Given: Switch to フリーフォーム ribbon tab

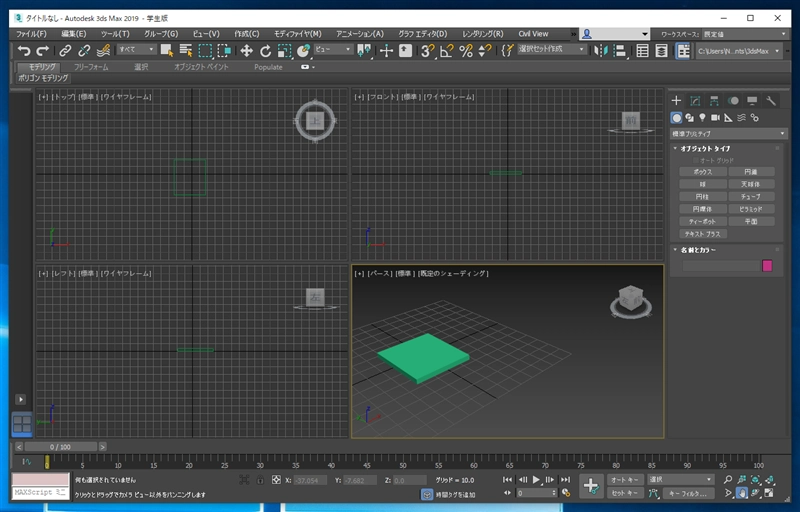Looking at the screenshot, I should tap(91, 67).
